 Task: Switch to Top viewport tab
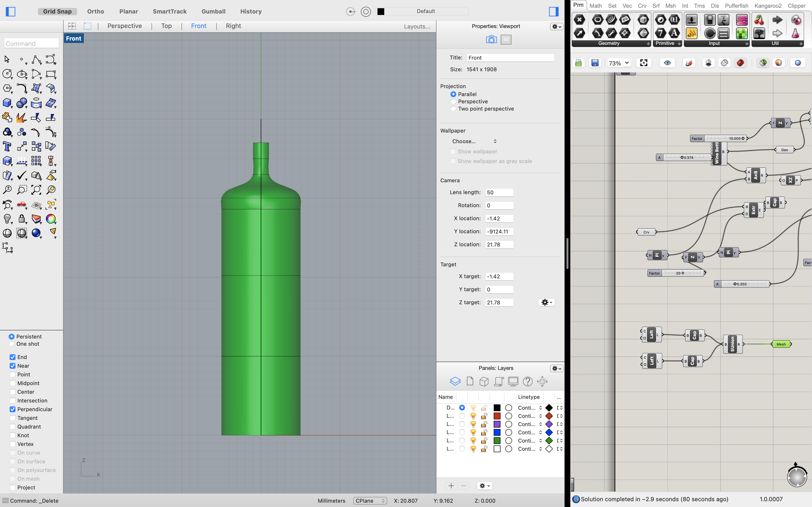click(x=166, y=25)
